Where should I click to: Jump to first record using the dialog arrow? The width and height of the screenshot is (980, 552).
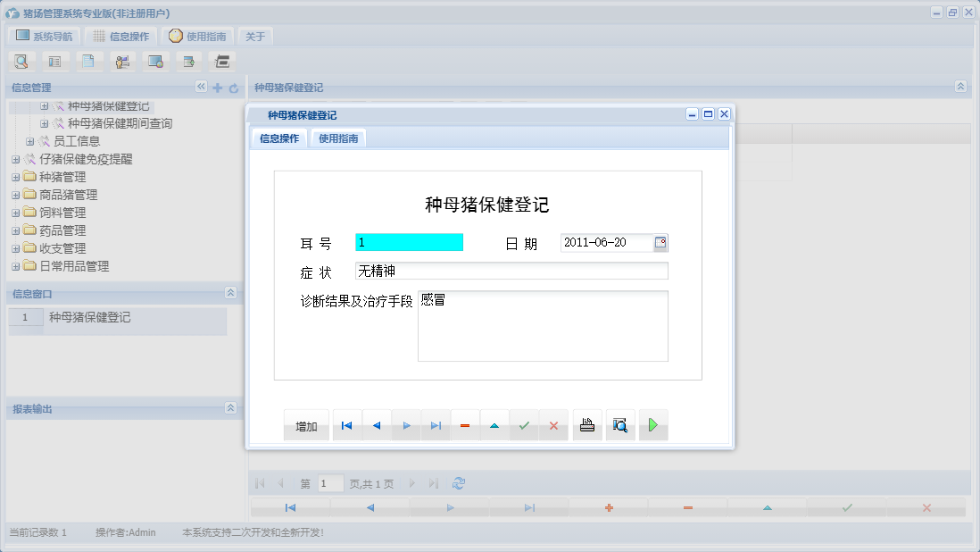[x=346, y=425]
